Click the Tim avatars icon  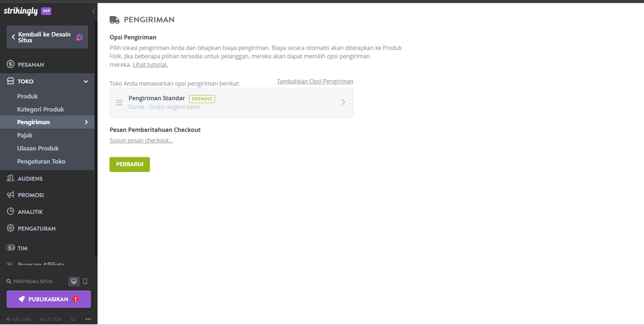(10, 248)
